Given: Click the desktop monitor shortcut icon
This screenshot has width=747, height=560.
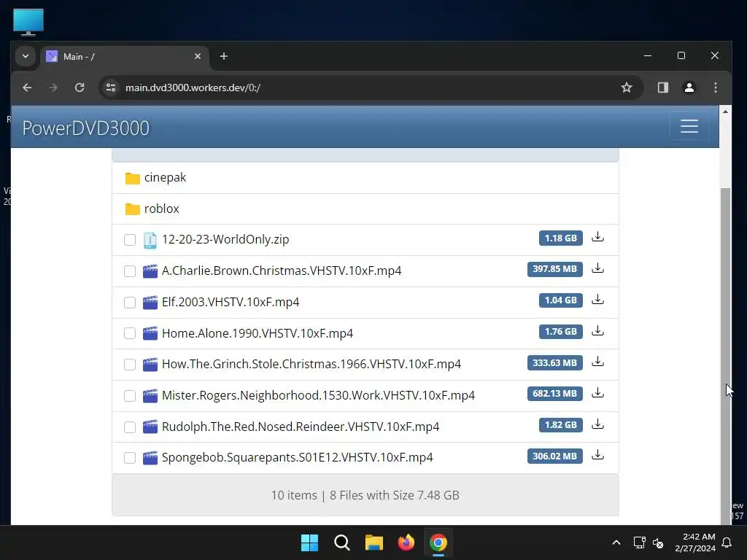Looking at the screenshot, I should [28, 22].
